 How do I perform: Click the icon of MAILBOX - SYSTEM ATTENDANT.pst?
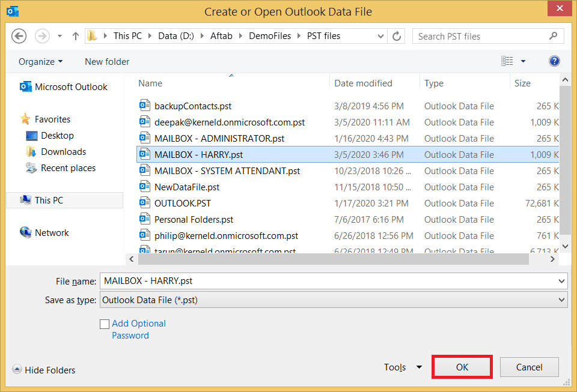(x=145, y=170)
